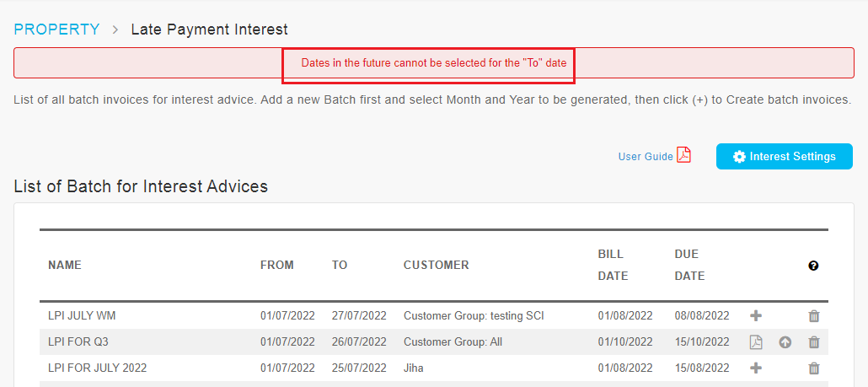Screen dimensions: 868x387
Task: Click the NAME column header
Action: click(65, 266)
